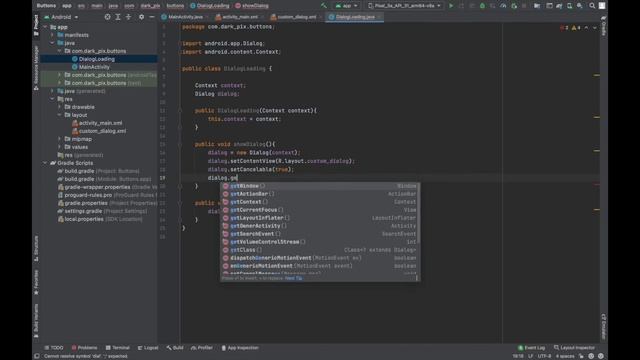Screen dimensions: 640x360
Task: Expand the drawable folder
Action: click(x=60, y=107)
